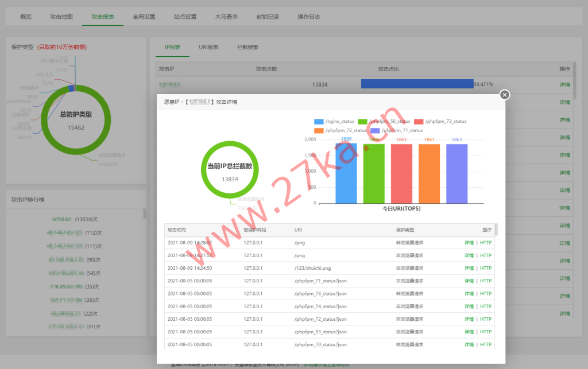This screenshot has width=588, height=369.
Task: Open 详情 for /phpfpm_74_status?json row
Action: tap(469, 306)
